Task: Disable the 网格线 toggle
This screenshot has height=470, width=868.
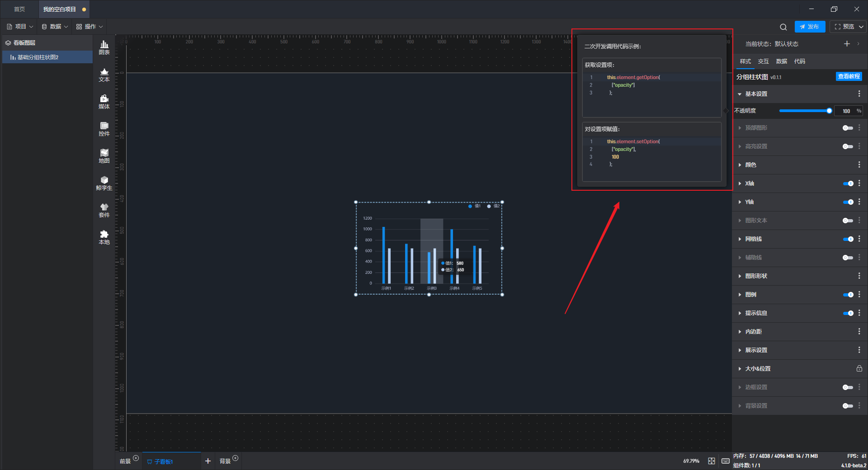Action: (x=848, y=239)
